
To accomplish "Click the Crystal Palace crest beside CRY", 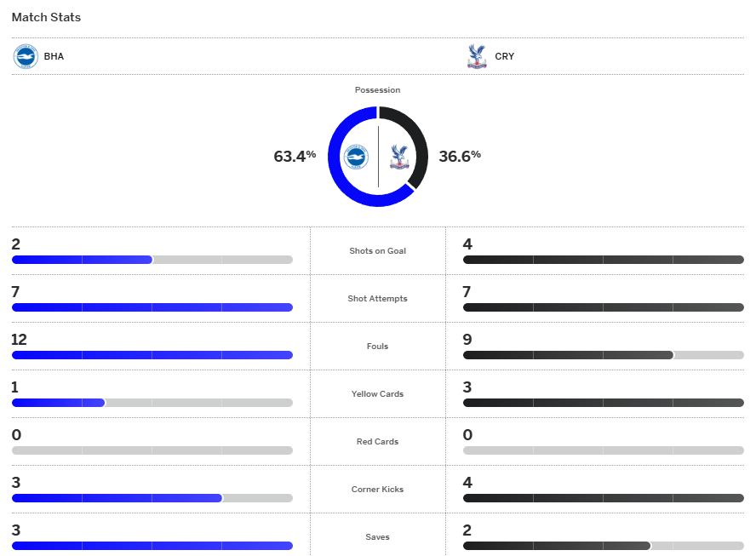I will [x=477, y=56].
